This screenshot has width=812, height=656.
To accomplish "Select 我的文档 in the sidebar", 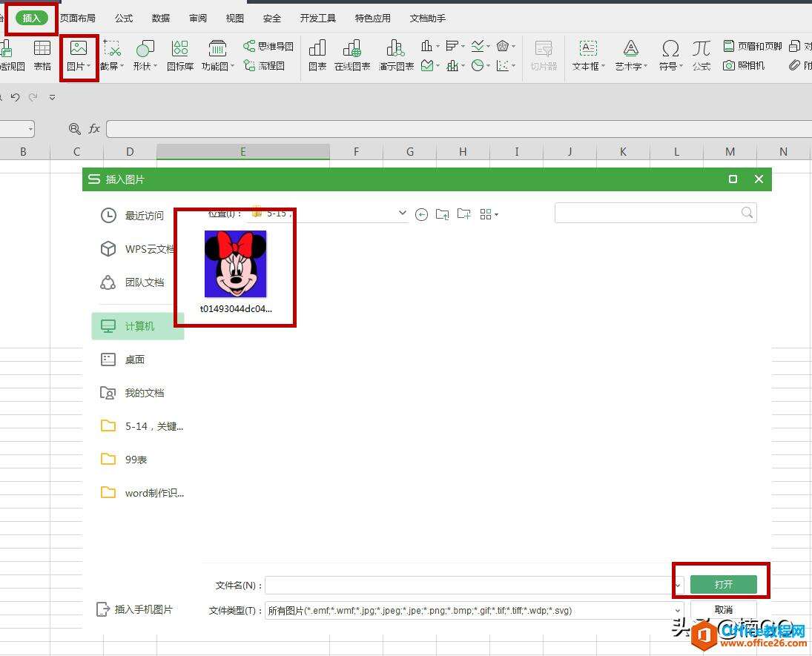I will pos(145,393).
